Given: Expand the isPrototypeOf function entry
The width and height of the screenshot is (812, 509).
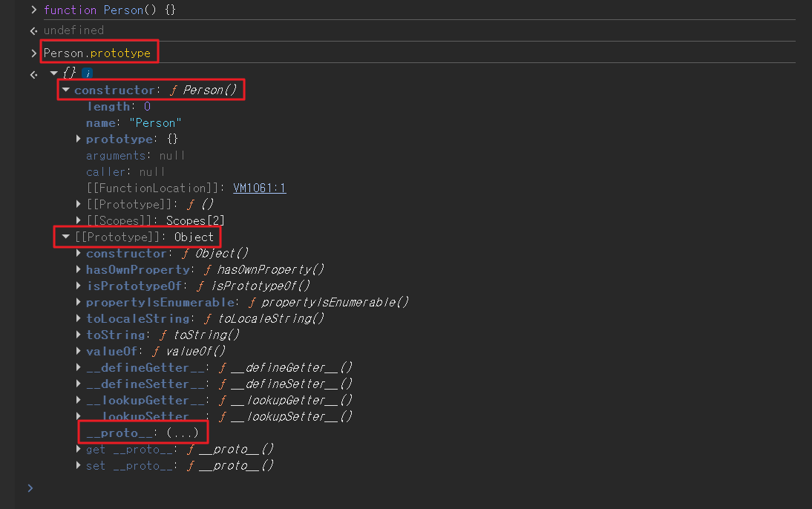Looking at the screenshot, I should 79,286.
